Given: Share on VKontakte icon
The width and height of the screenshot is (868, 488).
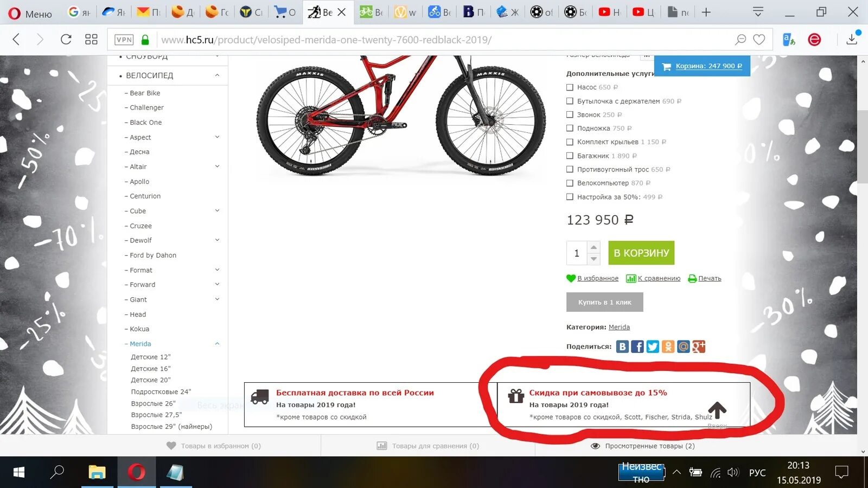Looking at the screenshot, I should click(x=622, y=346).
